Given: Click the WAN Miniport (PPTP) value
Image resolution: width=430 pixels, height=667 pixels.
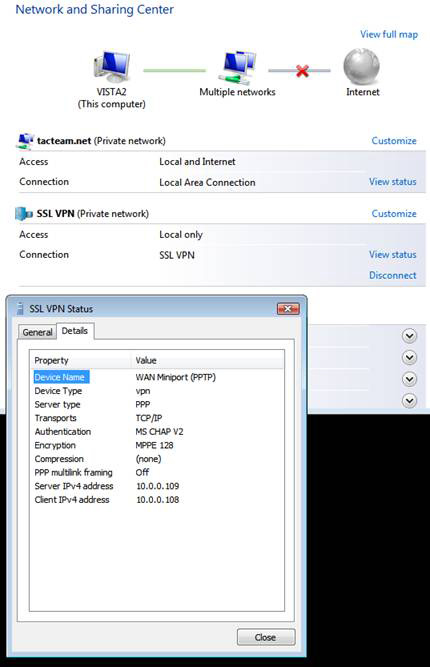Looking at the screenshot, I should [176, 377].
